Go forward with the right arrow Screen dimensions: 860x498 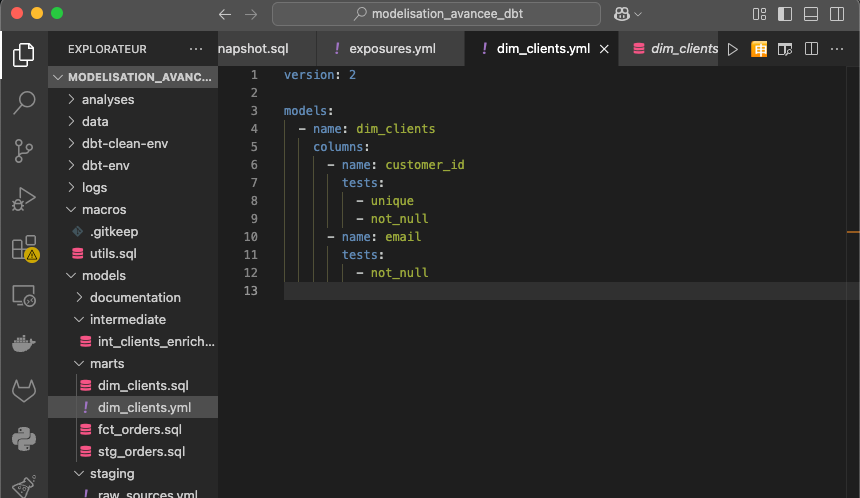click(251, 14)
